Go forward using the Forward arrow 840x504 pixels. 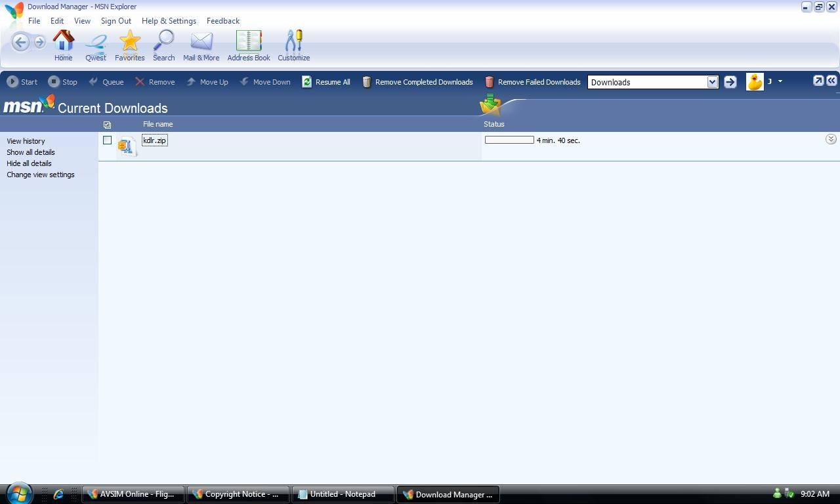39,43
